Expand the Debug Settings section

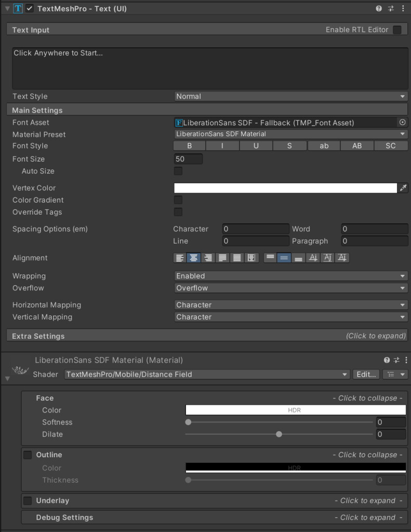pos(213,517)
